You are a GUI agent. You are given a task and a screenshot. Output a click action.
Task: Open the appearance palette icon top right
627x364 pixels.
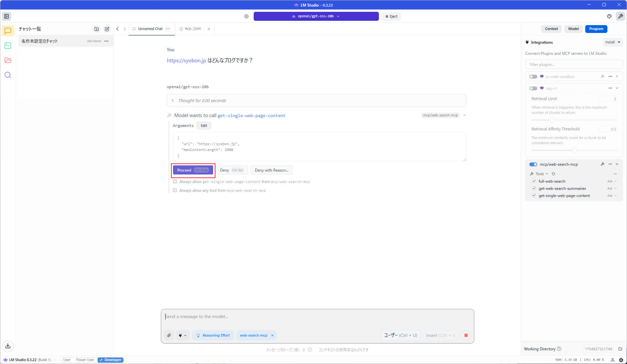[x=609, y=16]
